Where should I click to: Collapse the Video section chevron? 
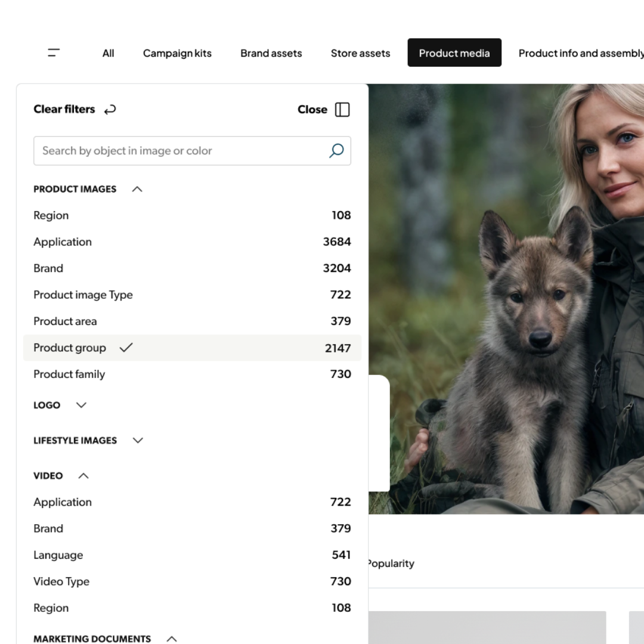point(83,476)
